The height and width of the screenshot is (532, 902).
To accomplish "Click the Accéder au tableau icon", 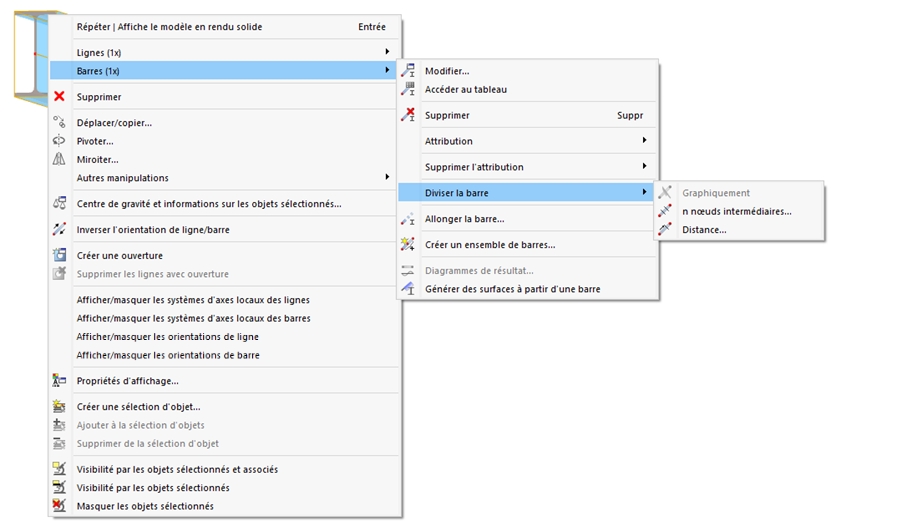I will 408,89.
